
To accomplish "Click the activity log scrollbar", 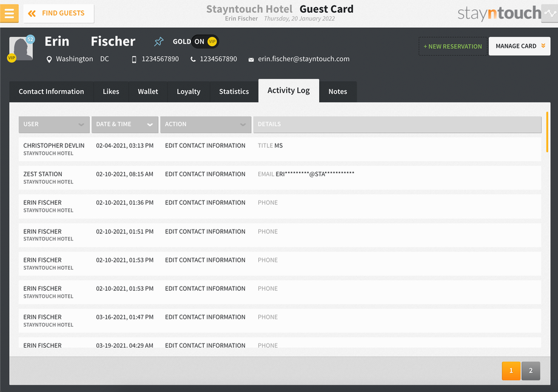I will pyautogui.click(x=547, y=132).
